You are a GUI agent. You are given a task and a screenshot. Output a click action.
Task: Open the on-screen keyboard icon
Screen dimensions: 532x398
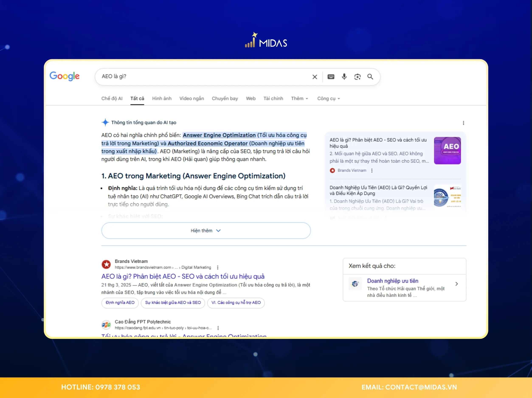coord(331,77)
